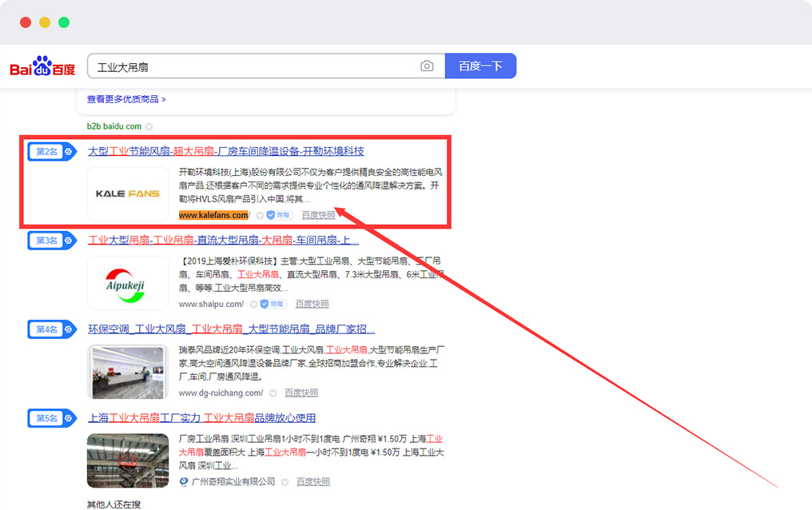Click 保障 shield badge of shaipu result
This screenshot has height=510, width=812.
pyautogui.click(x=273, y=304)
